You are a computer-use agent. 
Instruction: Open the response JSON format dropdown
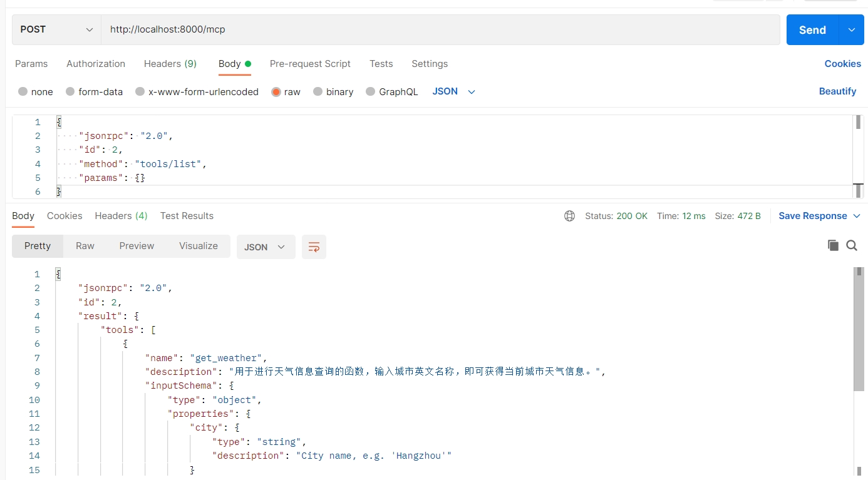coord(266,247)
